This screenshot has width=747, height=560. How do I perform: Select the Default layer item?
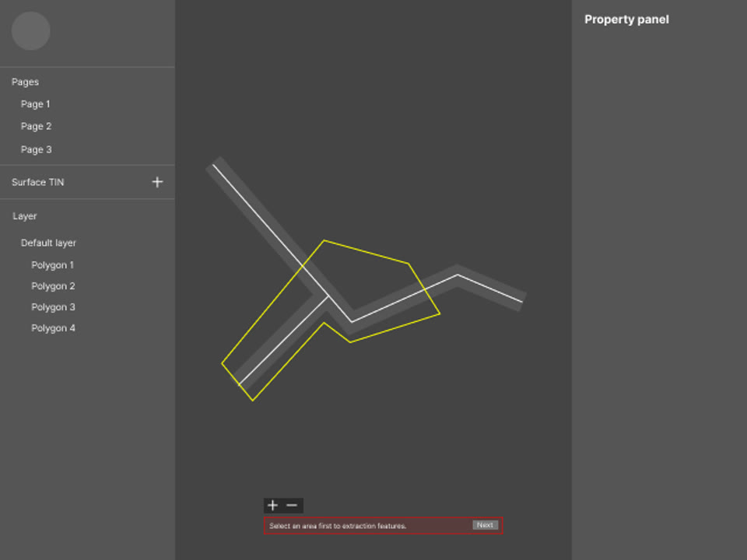(x=48, y=243)
